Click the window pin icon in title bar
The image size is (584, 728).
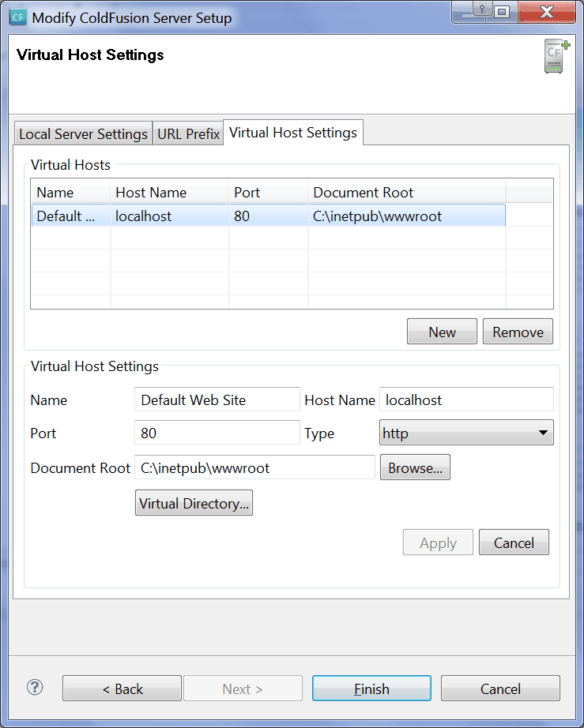pos(482,9)
